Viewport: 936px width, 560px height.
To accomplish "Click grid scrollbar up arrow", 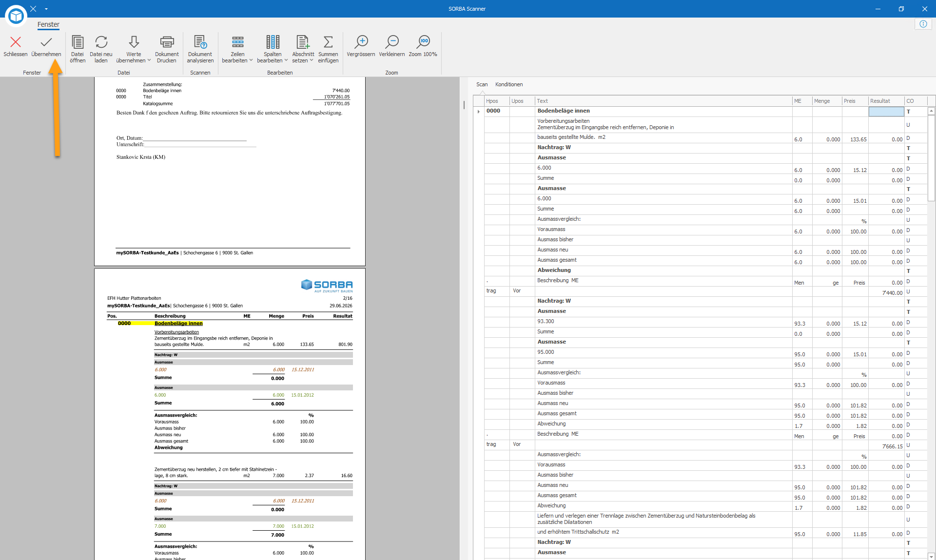I will click(x=931, y=111).
